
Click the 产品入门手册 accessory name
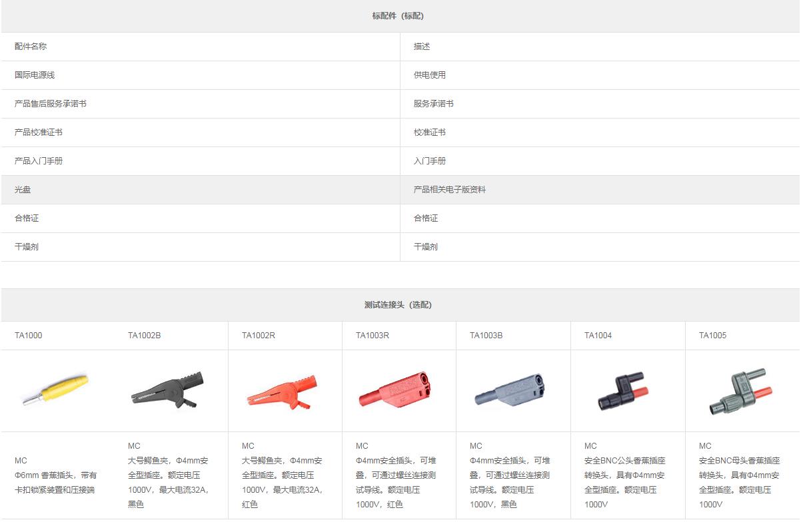click(x=39, y=161)
